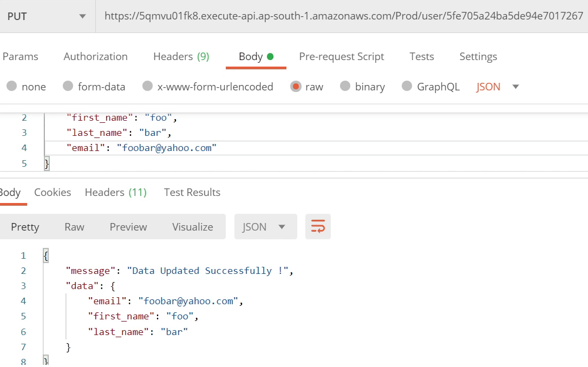Open the response JSON format dropdown
588x367 pixels.
pyautogui.click(x=265, y=227)
